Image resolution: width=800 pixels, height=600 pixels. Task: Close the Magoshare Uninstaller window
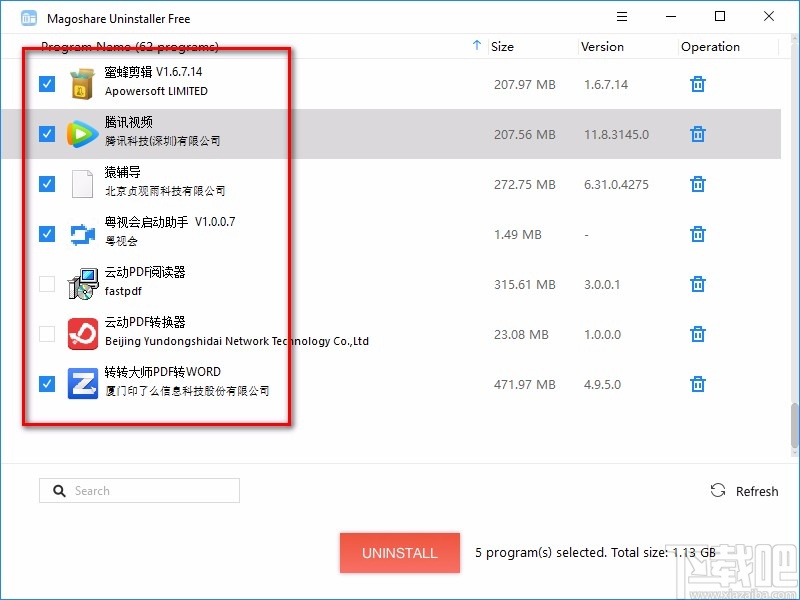click(769, 16)
